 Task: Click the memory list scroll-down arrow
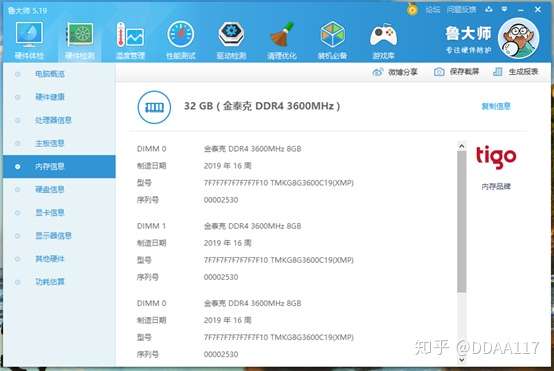tap(461, 360)
